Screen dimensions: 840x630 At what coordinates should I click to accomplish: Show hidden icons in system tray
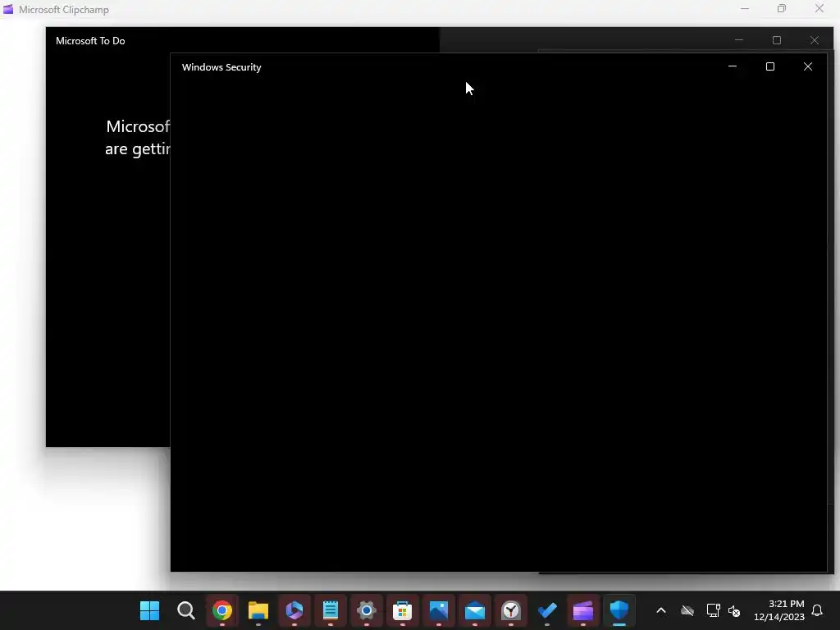pyautogui.click(x=661, y=610)
